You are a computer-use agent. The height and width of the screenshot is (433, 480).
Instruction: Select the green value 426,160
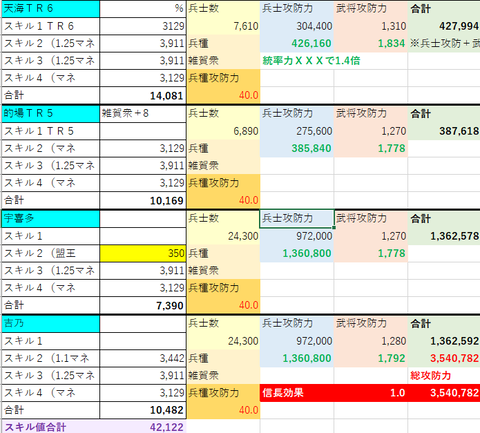(297, 44)
